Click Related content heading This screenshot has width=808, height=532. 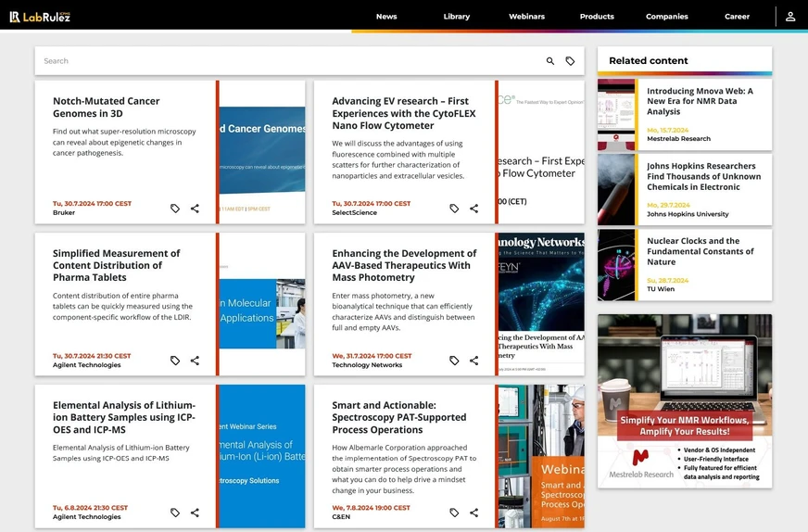[x=649, y=61]
